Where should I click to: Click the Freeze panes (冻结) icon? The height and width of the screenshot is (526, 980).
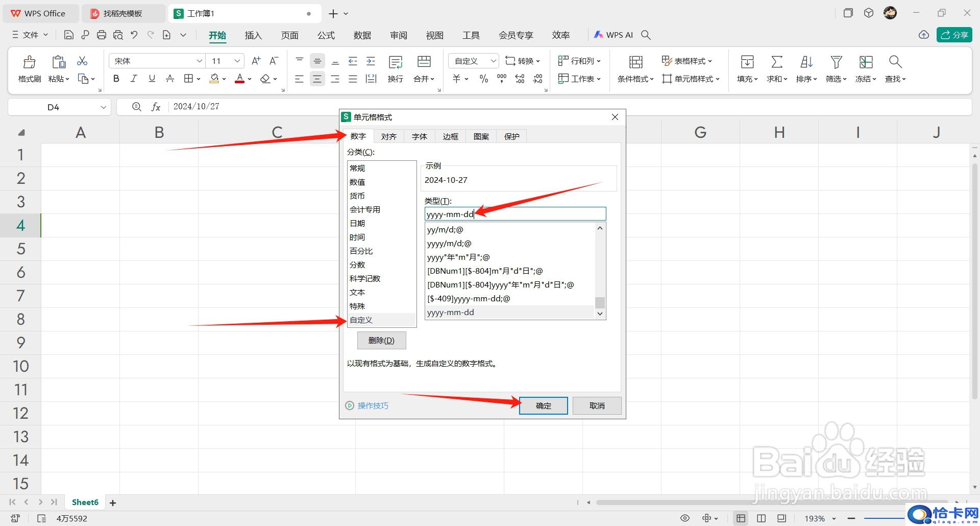[x=866, y=62]
